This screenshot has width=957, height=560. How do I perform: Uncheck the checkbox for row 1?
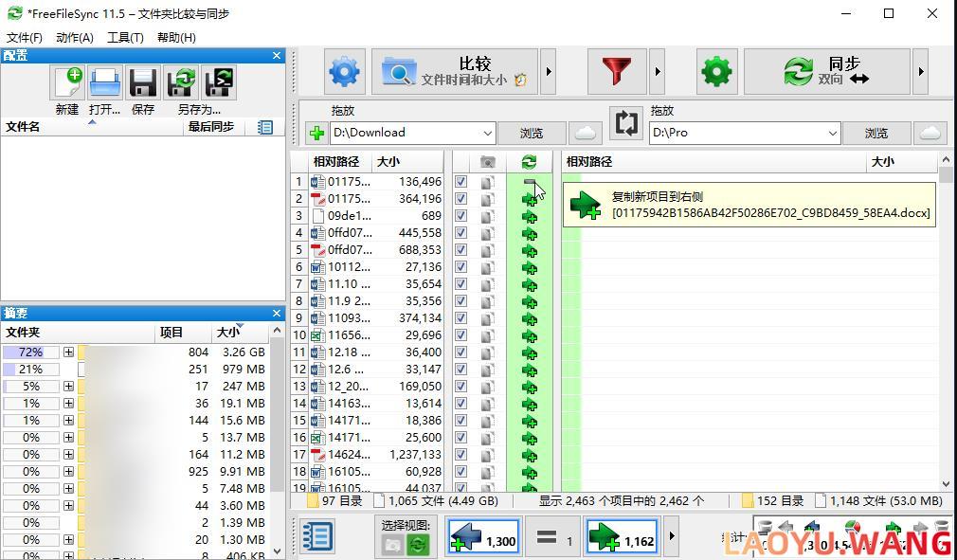pyautogui.click(x=460, y=182)
